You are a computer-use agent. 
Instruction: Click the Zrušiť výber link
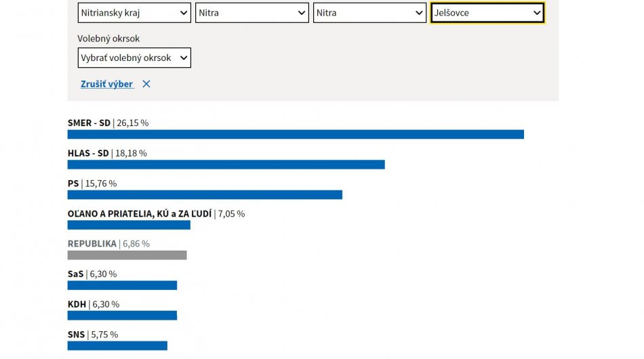pos(107,84)
